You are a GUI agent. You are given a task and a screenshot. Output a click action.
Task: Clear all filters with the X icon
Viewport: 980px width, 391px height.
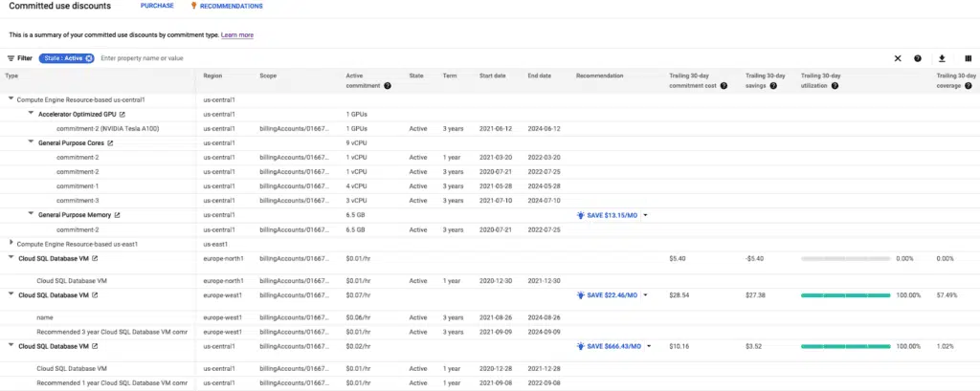(898, 58)
